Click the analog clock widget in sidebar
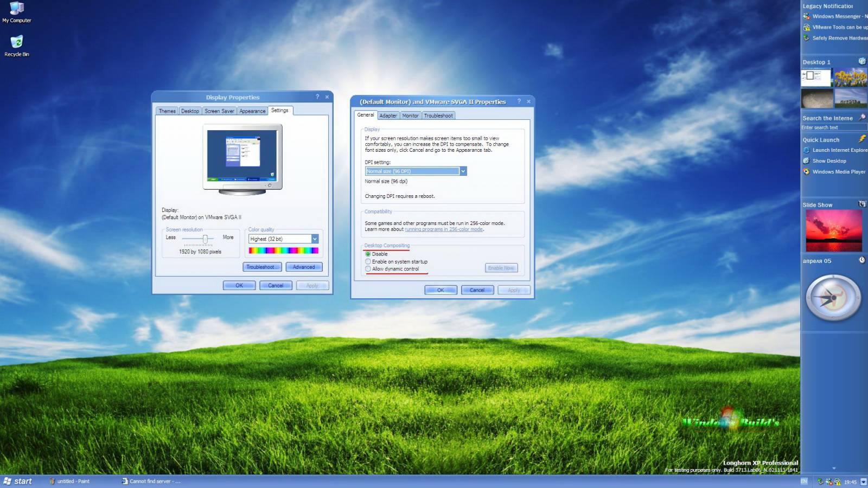868x488 pixels. [x=833, y=298]
